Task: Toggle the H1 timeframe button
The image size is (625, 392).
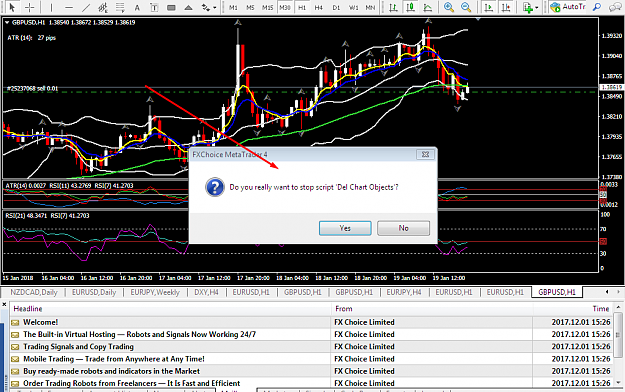Action: tap(302, 7)
